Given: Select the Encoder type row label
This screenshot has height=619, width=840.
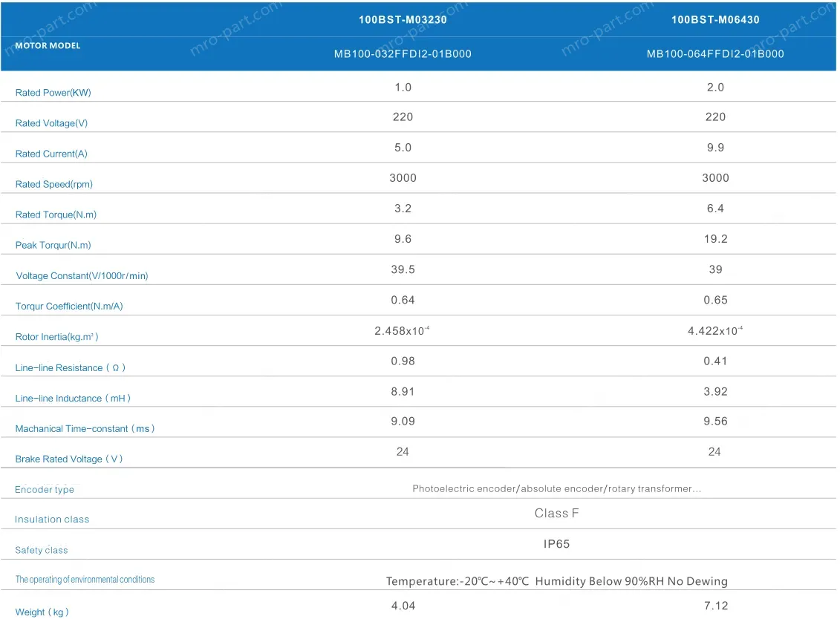Looking at the screenshot, I should tap(45, 490).
